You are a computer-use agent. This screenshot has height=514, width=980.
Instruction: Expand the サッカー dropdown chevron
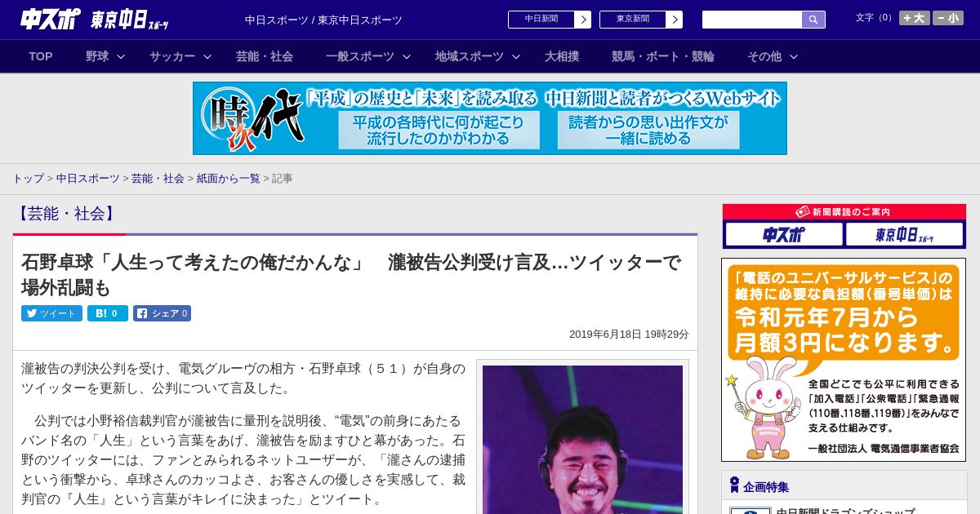point(207,57)
